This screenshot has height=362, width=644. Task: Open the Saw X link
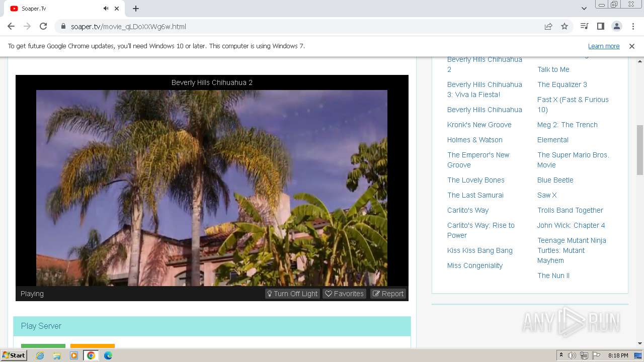coord(547,195)
